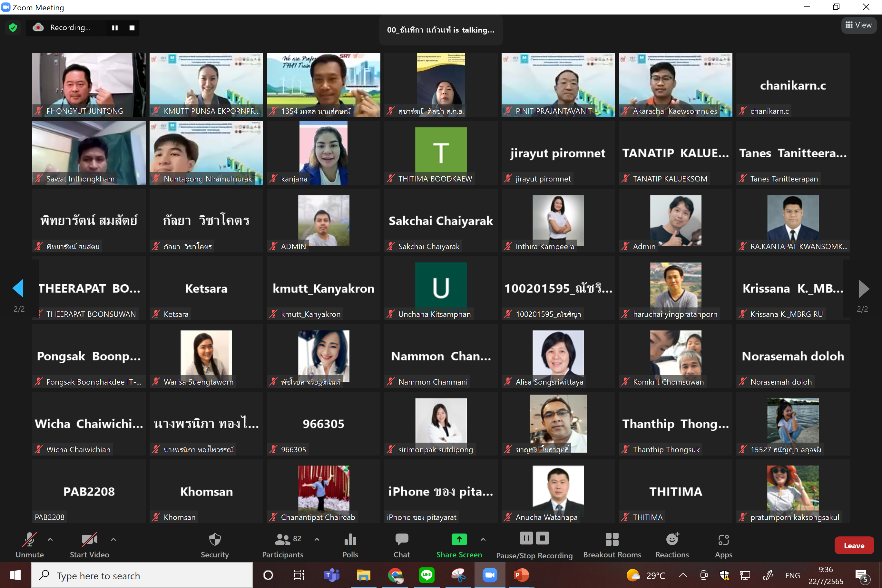Expand audio options arrow beside Unmute
The height and width of the screenshot is (588, 882).
click(50, 539)
